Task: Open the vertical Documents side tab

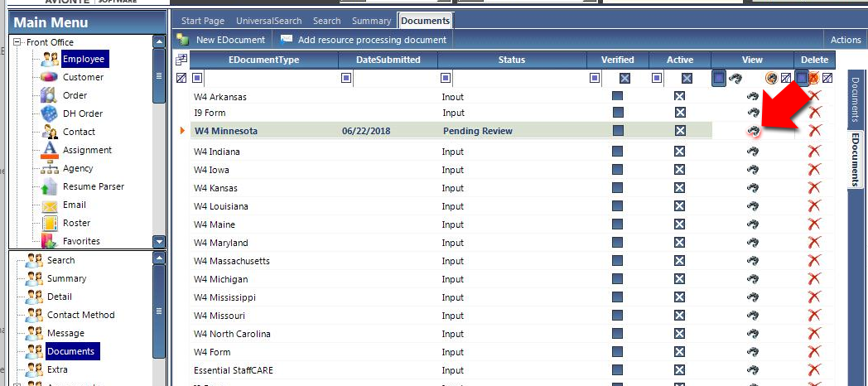Action: pos(856,99)
